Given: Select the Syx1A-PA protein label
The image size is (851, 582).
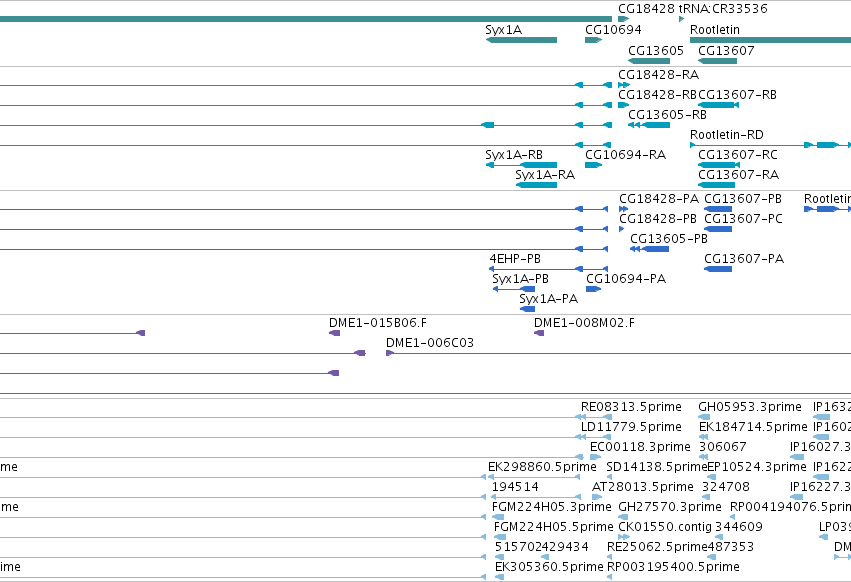Looking at the screenshot, I should pos(548,299).
